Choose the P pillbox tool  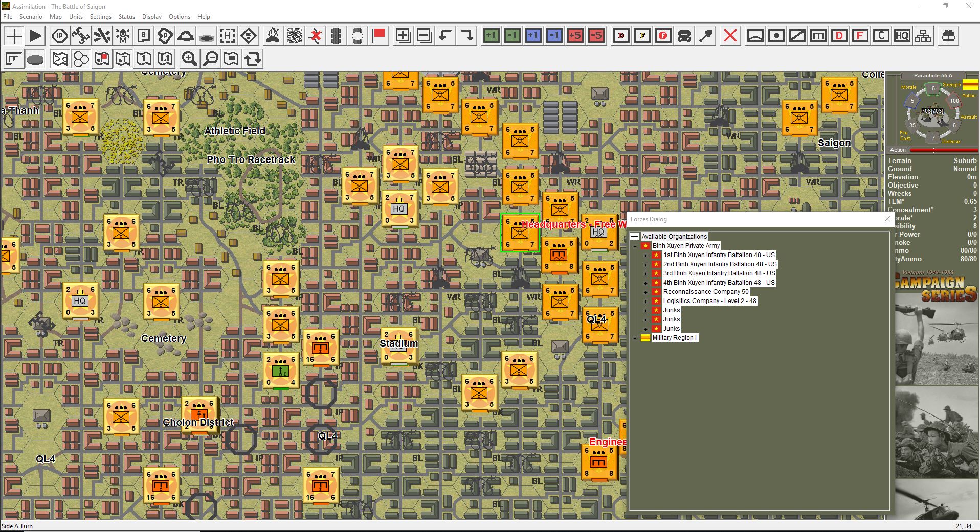tap(165, 36)
